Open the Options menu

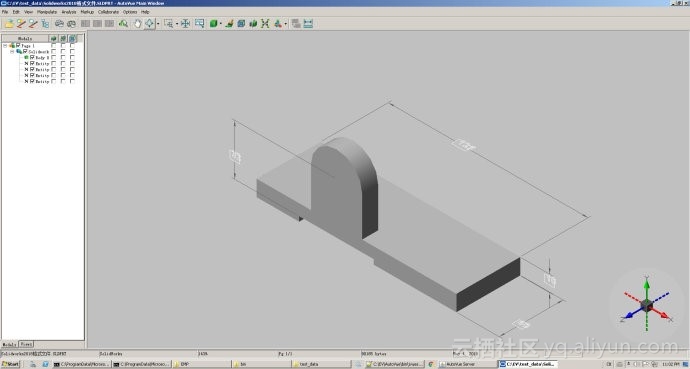pyautogui.click(x=130, y=12)
